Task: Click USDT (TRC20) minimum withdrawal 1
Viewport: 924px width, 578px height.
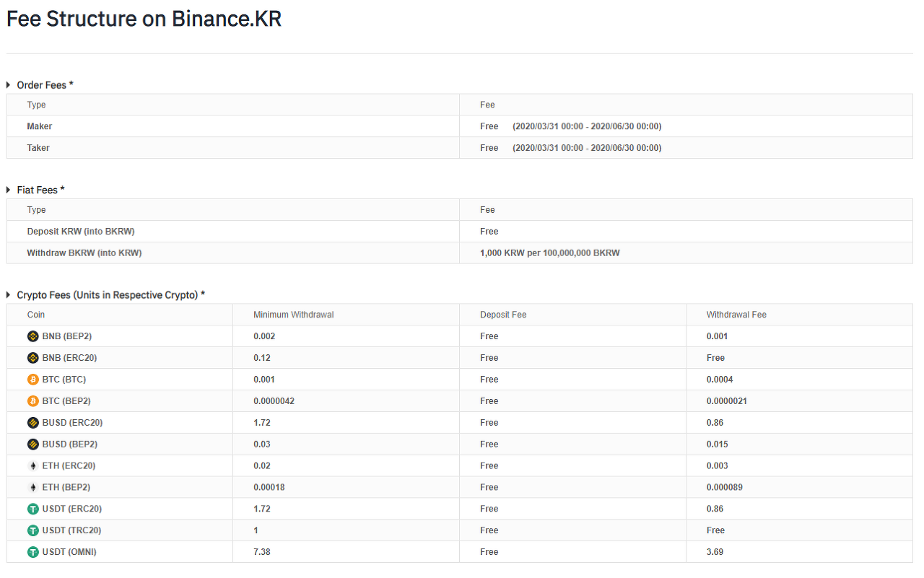Action: tap(256, 531)
